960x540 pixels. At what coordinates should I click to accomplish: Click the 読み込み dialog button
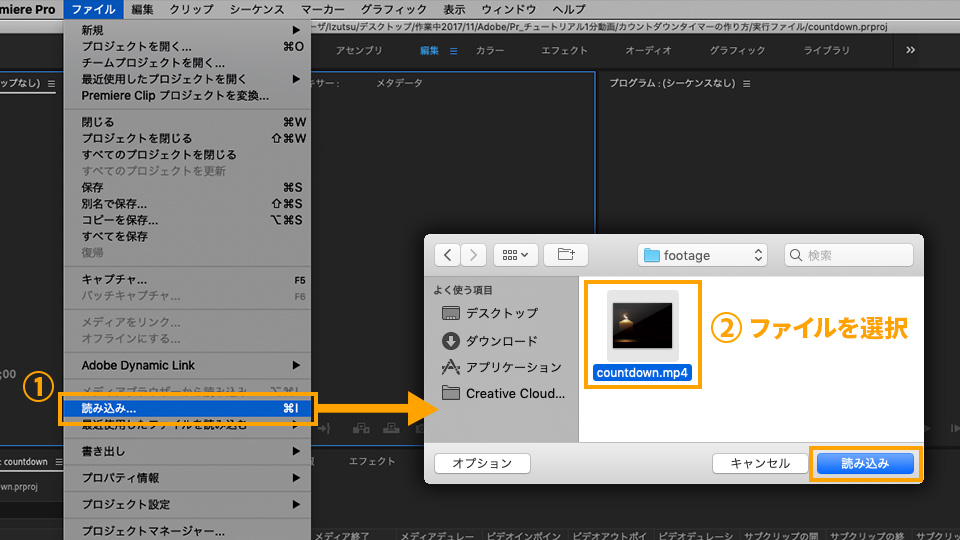tap(865, 463)
